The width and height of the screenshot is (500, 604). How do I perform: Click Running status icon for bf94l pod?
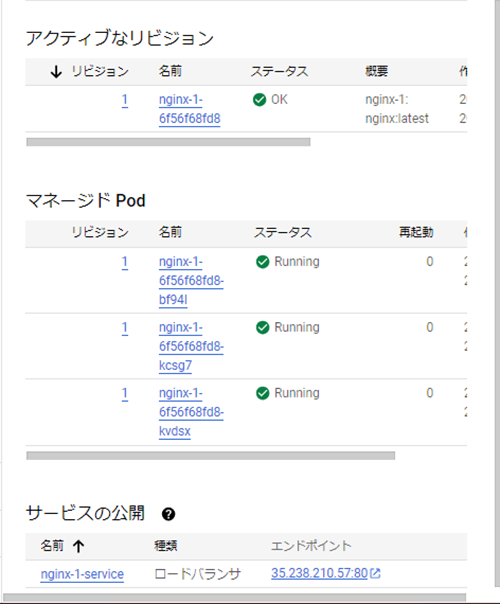tap(263, 262)
